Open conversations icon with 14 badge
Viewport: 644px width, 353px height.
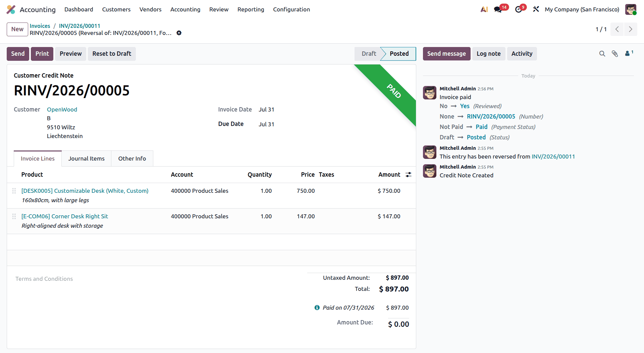click(x=498, y=9)
